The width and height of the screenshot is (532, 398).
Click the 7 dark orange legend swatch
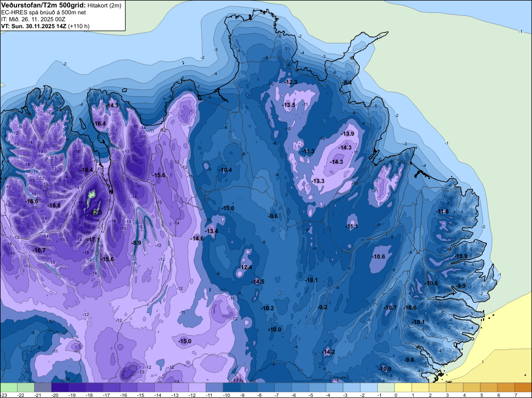click(523, 387)
